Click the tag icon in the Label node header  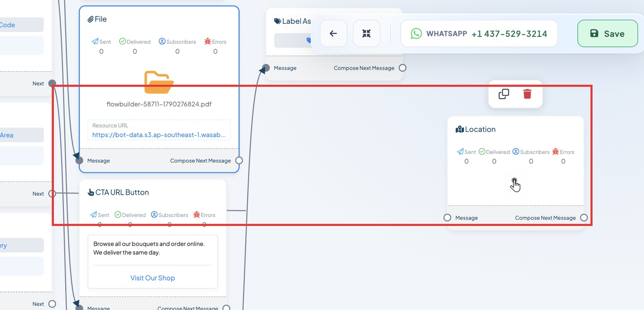click(x=277, y=21)
